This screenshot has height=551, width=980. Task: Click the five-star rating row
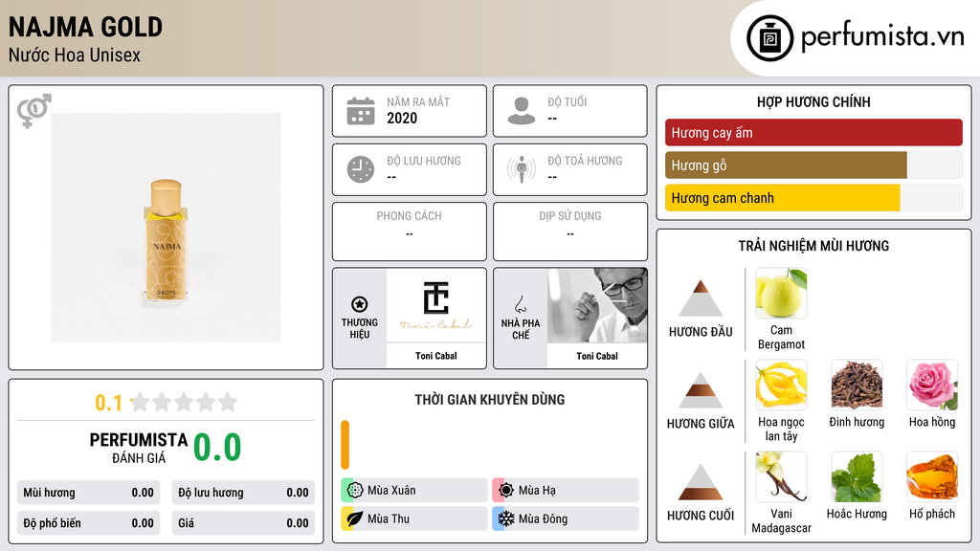(184, 402)
